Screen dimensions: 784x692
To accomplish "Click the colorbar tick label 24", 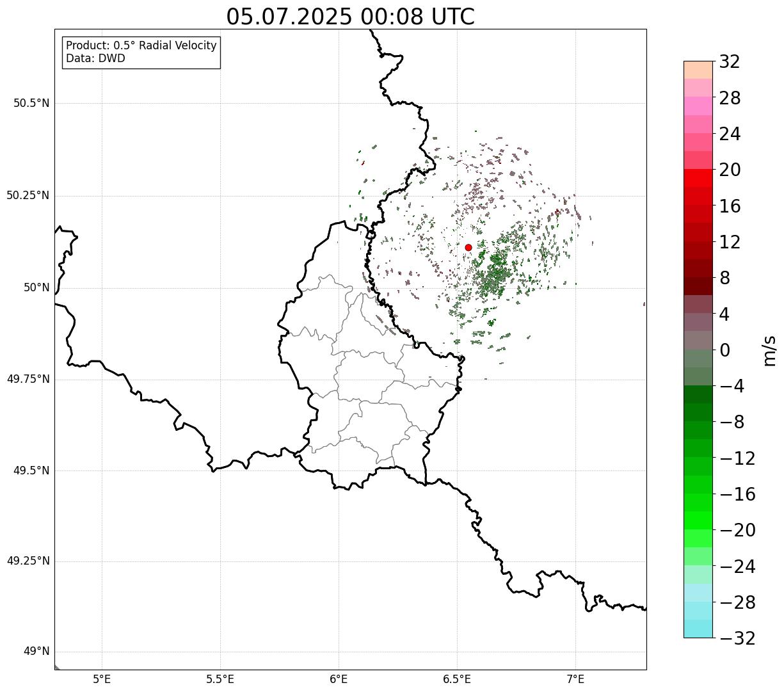I will pyautogui.click(x=730, y=134).
